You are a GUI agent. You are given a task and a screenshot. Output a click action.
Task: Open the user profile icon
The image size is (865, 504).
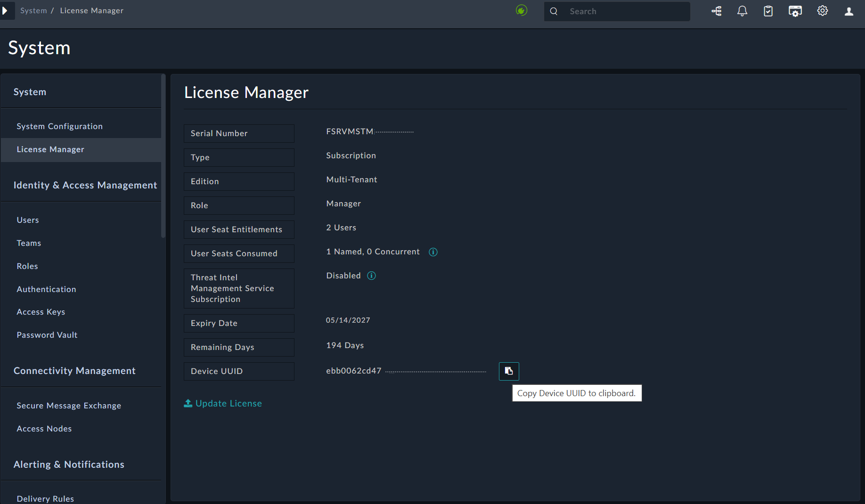[x=849, y=11]
